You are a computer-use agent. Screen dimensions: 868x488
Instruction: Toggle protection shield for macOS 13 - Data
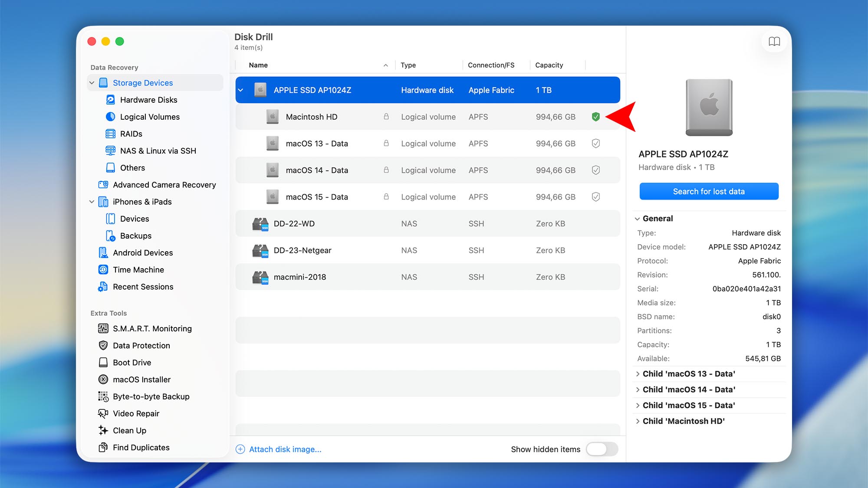[x=596, y=144]
